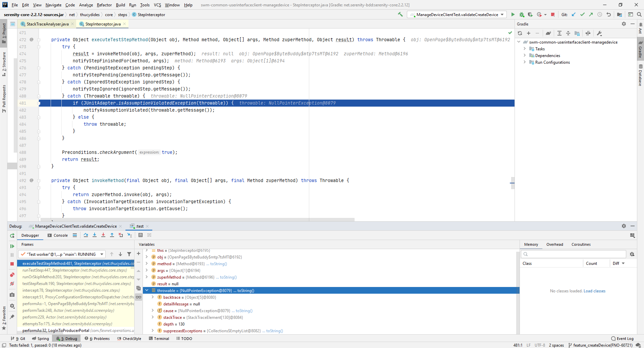Image resolution: width=644 pixels, height=348 pixels.
Task: Switch to StackTraceAnalyser.java editor tab
Action: [x=47, y=24]
